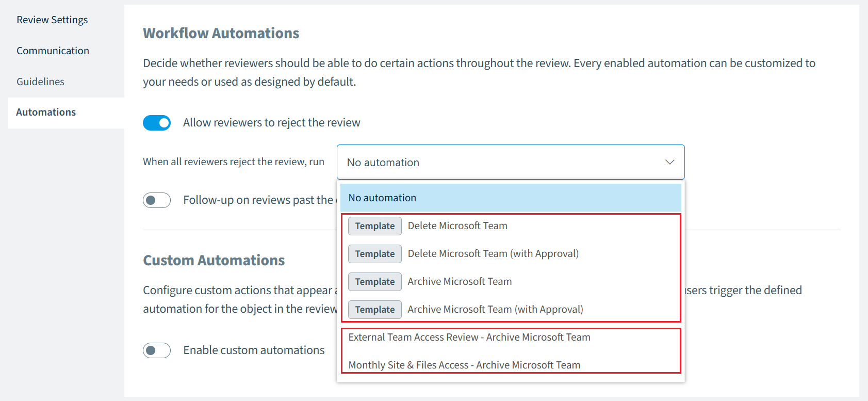Choose the Archive Microsoft Team template

[511, 281]
